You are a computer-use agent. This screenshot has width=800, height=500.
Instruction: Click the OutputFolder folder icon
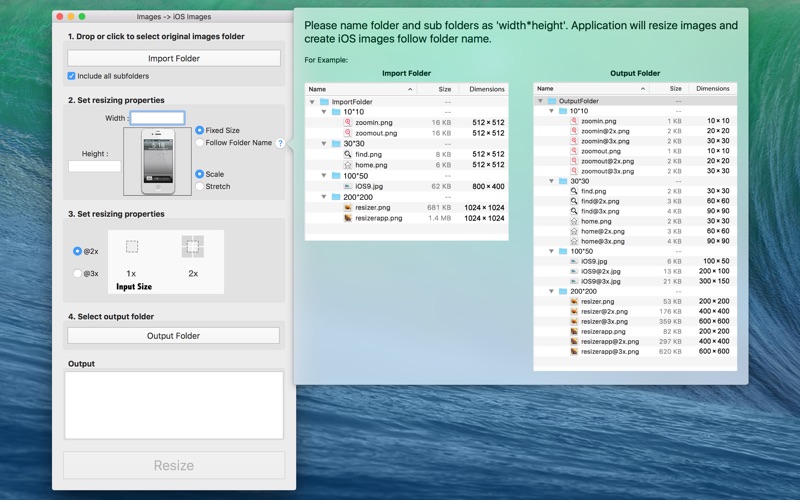tap(552, 101)
